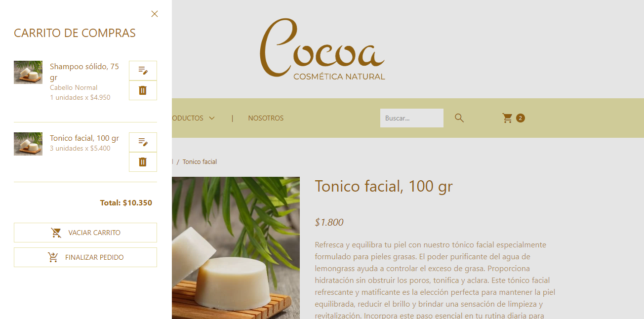The width and height of the screenshot is (644, 319).
Task: Delete Shampoo sólido from the cart
Action: click(x=143, y=90)
